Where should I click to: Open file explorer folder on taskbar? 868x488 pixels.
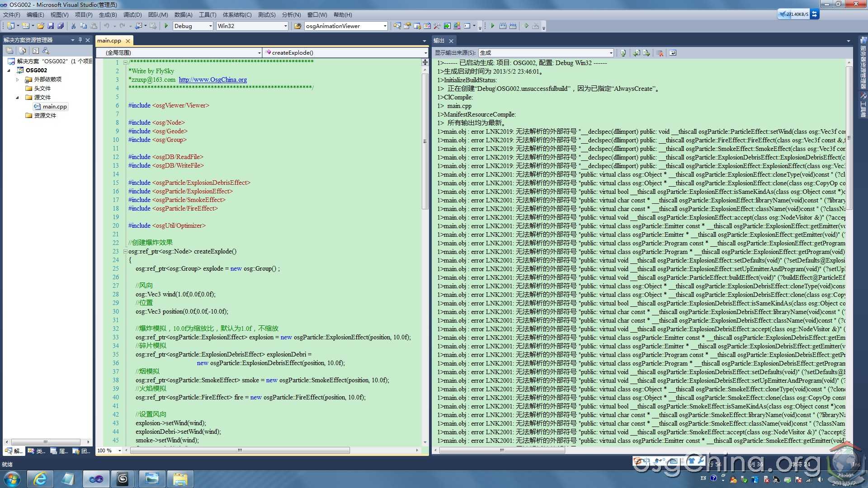coord(180,479)
